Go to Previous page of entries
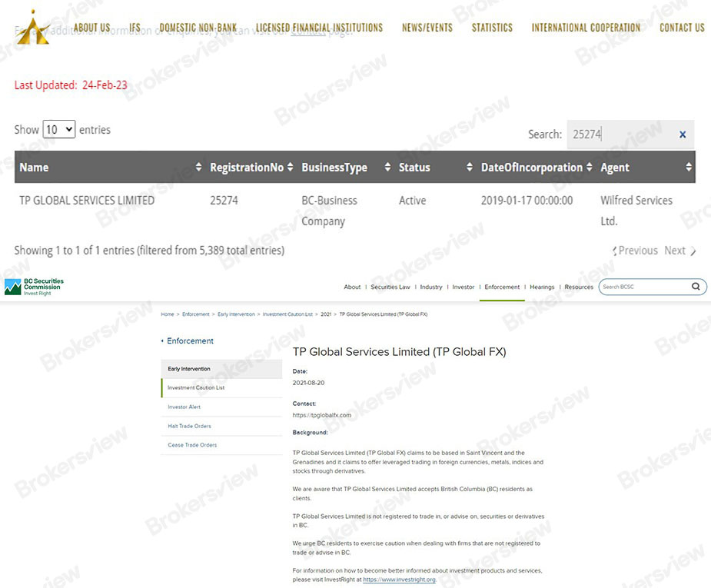 635,251
